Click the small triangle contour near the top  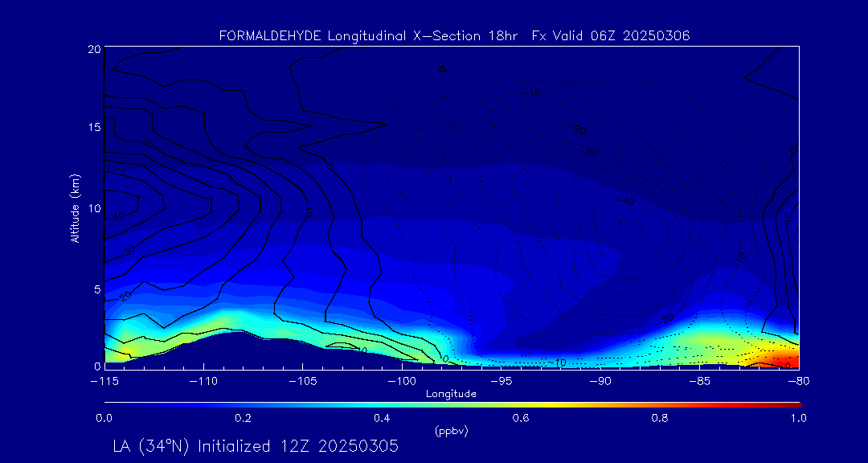click(442, 69)
